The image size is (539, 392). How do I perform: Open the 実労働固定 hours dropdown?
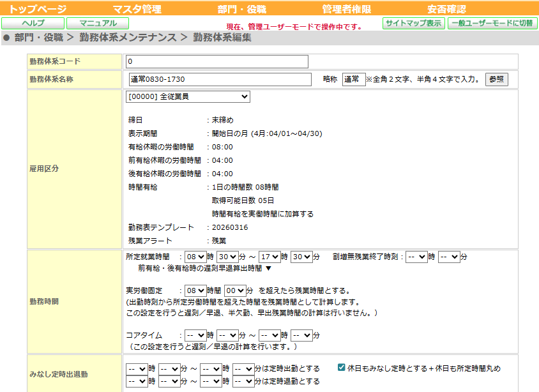[194, 289]
